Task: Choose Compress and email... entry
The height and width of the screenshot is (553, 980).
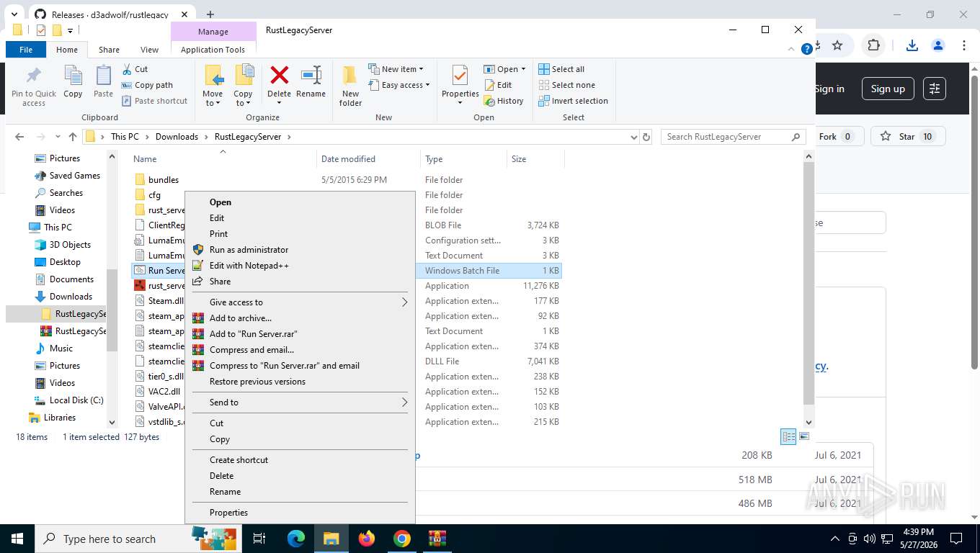Action: click(300, 350)
